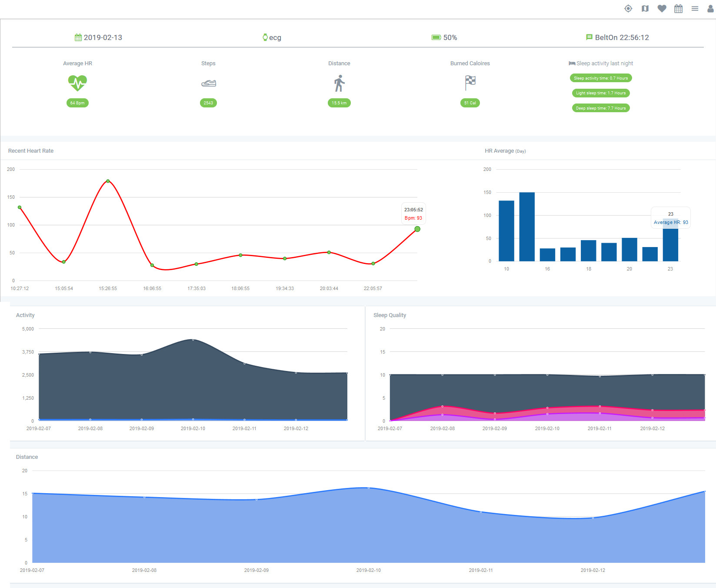Viewport: 716px width, 588px height.
Task: Click the battery icon showing 50%
Action: (x=436, y=37)
